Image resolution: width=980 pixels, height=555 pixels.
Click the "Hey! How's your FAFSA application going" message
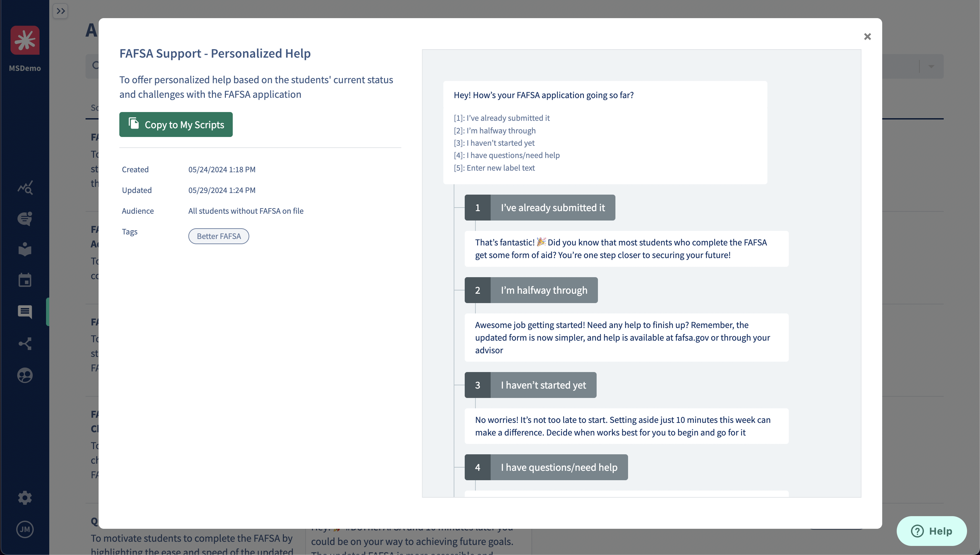pyautogui.click(x=605, y=133)
